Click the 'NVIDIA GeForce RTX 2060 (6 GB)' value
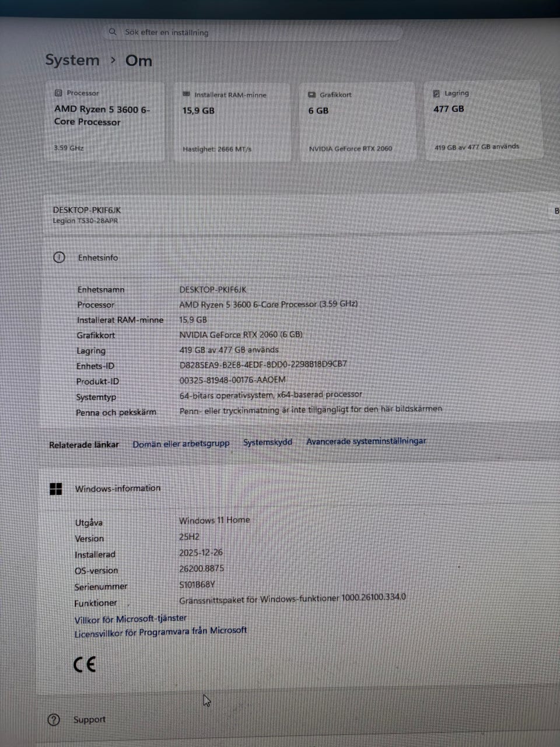The height and width of the screenshot is (747, 560). [241, 334]
